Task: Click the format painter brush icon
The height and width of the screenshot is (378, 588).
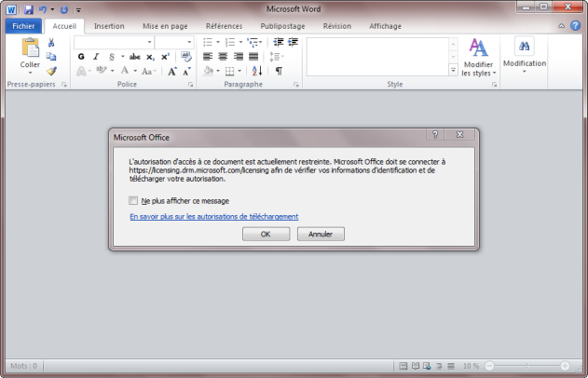Action: [51, 71]
